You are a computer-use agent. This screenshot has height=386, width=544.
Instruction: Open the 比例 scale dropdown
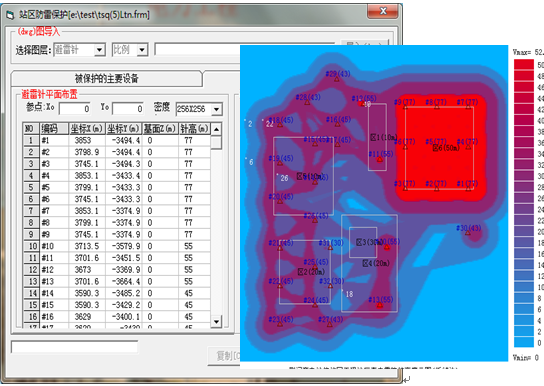pyautogui.click(x=142, y=50)
